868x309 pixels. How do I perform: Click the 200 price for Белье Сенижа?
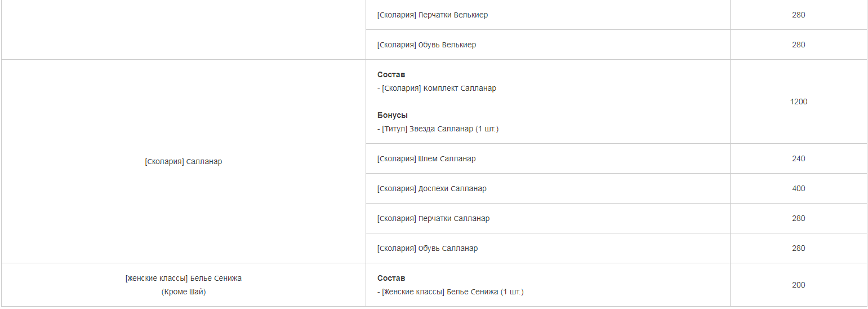point(798,285)
